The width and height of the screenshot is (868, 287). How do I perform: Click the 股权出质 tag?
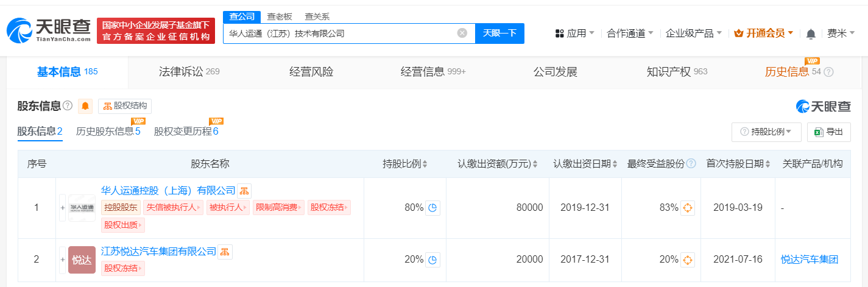pyautogui.click(x=123, y=225)
